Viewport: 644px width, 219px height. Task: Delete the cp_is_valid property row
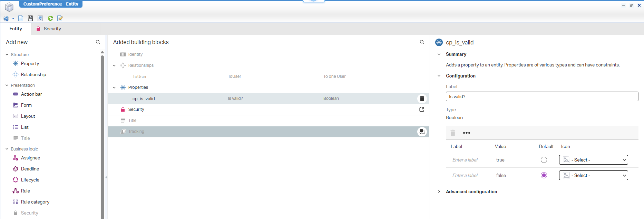coord(422,98)
